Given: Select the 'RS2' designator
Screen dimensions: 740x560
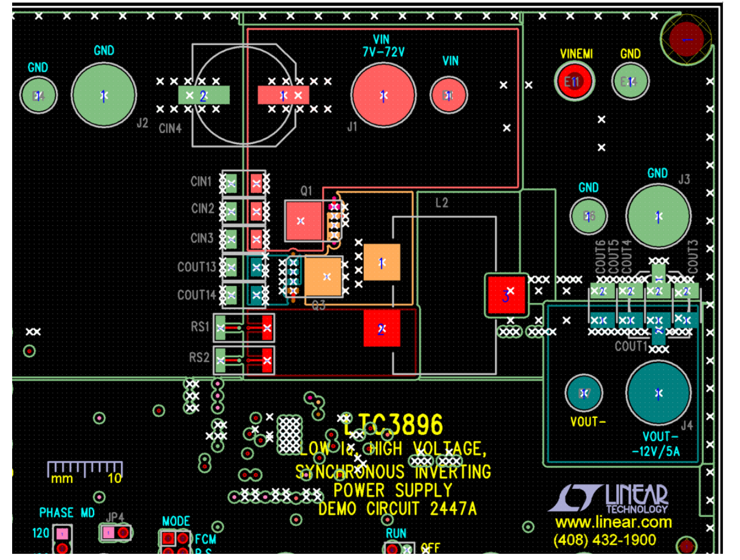Looking at the screenshot, I should [x=200, y=357].
